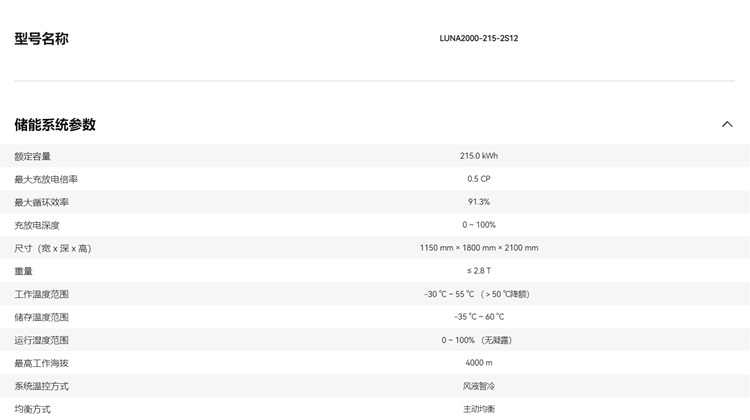The image size is (750, 420).
Task: Click the 运行湿度范围 row label
Action: coord(41,340)
